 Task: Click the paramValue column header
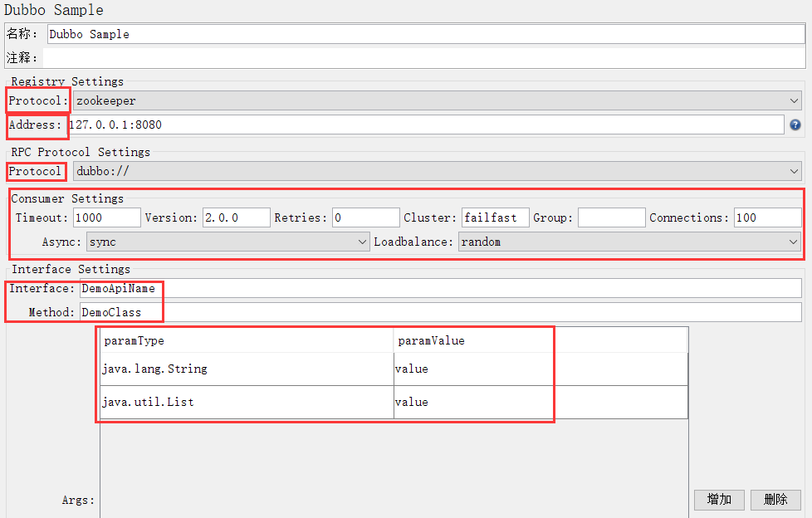pos(541,340)
